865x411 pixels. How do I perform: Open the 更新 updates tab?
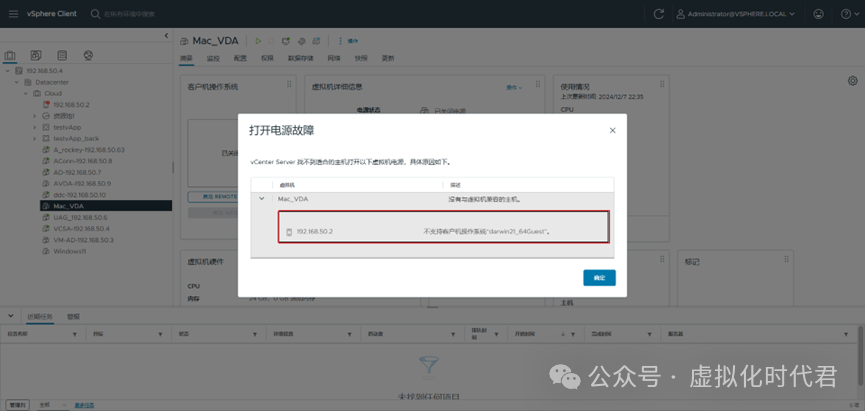[x=388, y=58]
